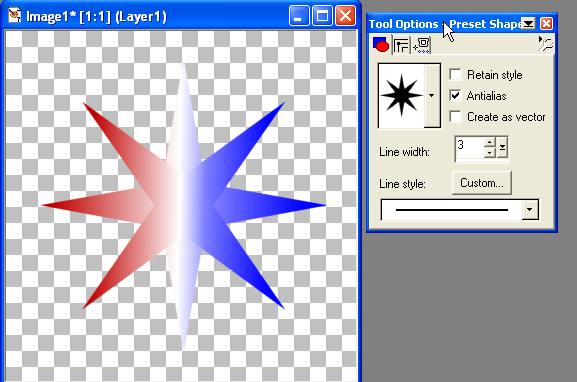Open the Preset Shapes options tab
The image size is (577, 382).
[x=381, y=45]
